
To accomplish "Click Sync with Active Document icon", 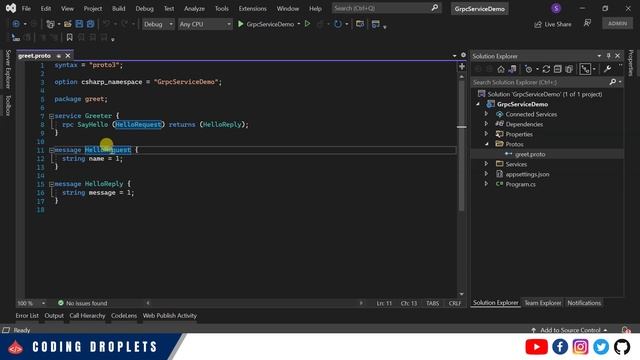I will (546, 69).
